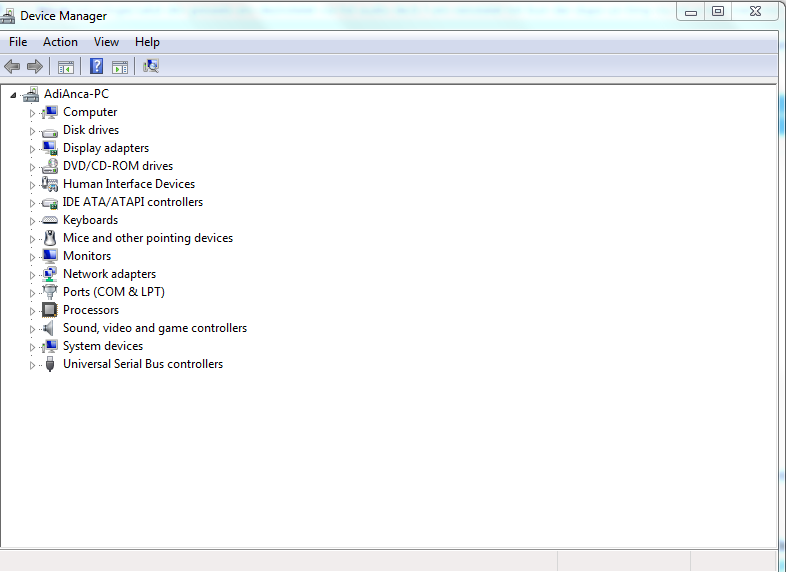Image resolution: width=786 pixels, height=572 pixels.
Task: Click the Processors chip icon
Action: (50, 310)
